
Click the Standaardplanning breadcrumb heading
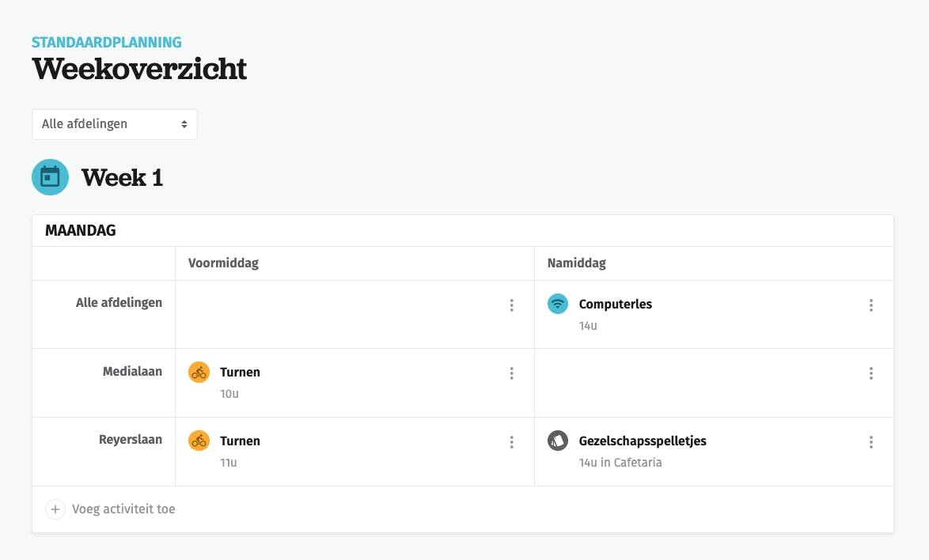click(x=107, y=42)
